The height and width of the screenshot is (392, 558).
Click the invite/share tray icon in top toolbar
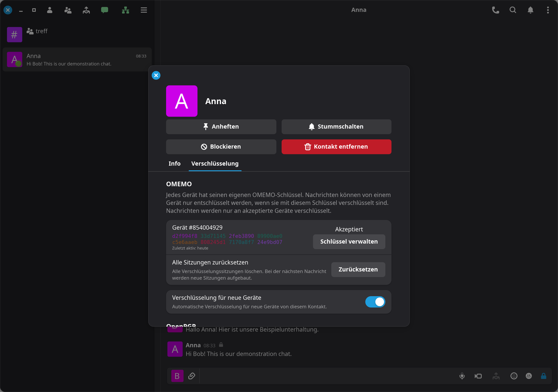pos(86,10)
